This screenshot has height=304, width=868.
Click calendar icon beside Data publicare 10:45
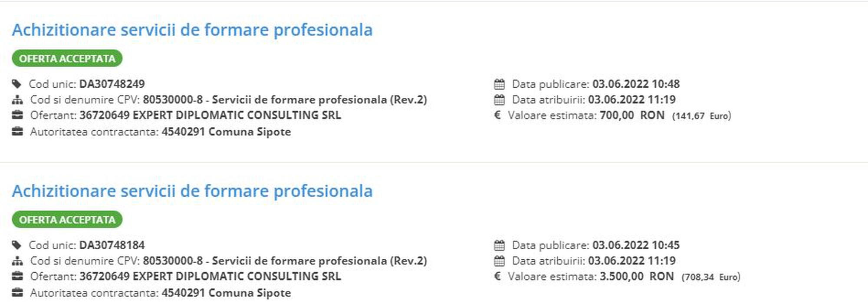(x=500, y=245)
